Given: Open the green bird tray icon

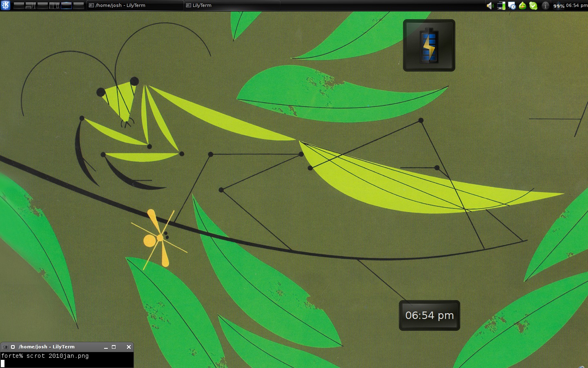Looking at the screenshot, I should tap(522, 6).
